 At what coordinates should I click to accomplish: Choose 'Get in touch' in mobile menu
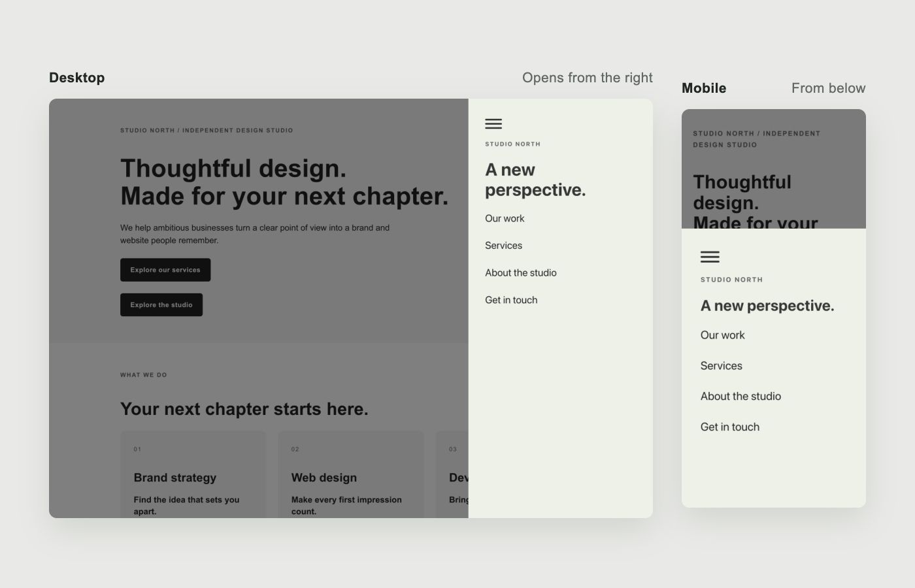pos(730,427)
